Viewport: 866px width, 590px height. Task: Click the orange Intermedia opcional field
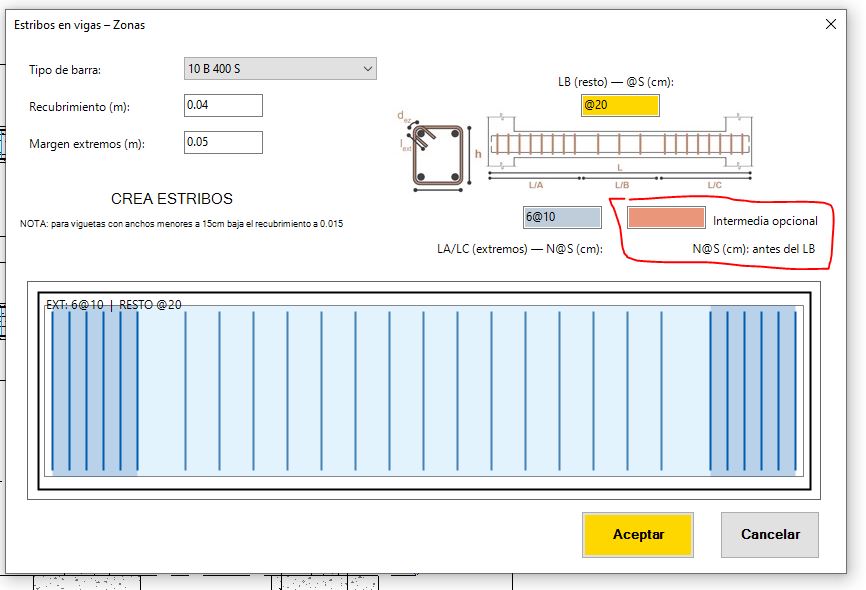click(x=666, y=218)
